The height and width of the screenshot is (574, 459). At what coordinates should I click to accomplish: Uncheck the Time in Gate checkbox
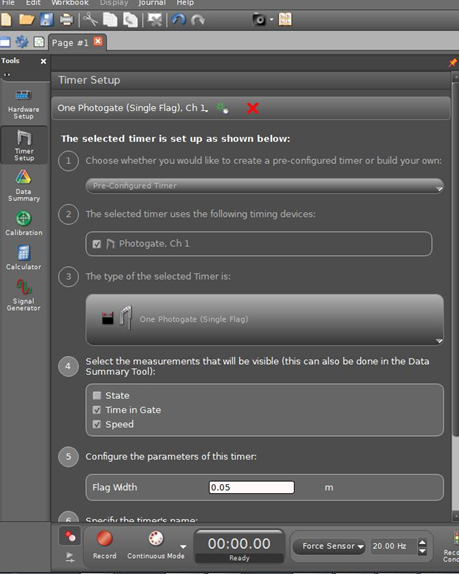[97, 410]
